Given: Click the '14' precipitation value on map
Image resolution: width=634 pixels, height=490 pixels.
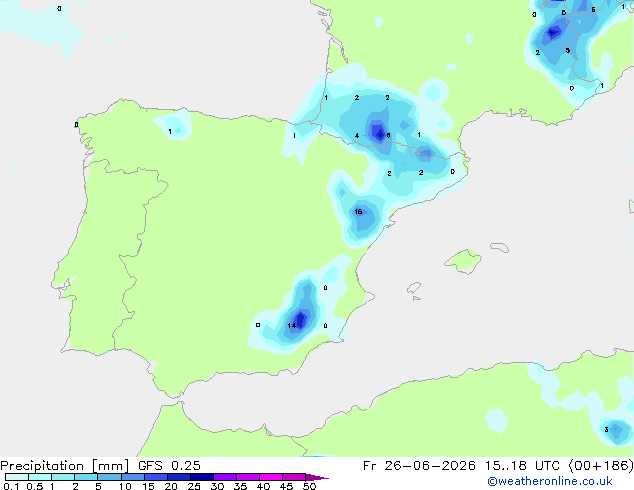Looking at the screenshot, I should [x=292, y=325].
